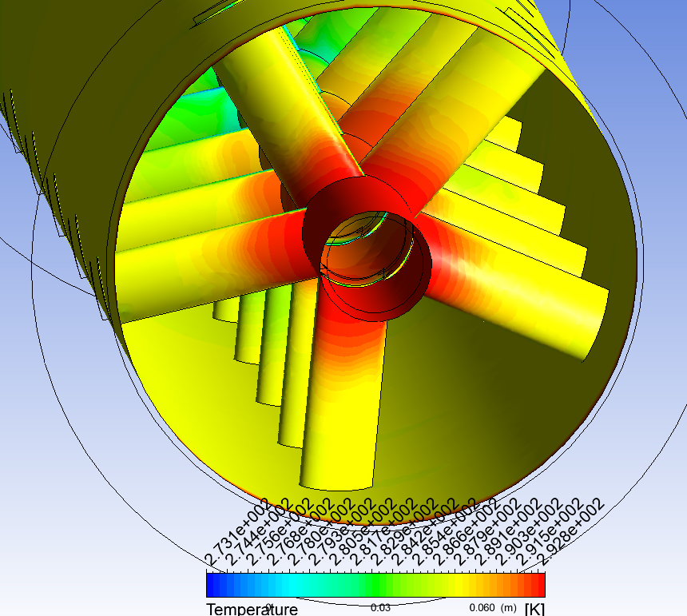Click the 0.03 scale ruler label
The image size is (687, 616).
pyautogui.click(x=380, y=607)
